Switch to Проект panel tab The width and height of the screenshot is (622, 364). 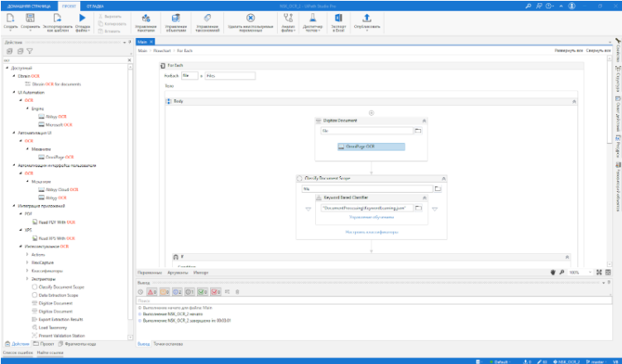44,344
